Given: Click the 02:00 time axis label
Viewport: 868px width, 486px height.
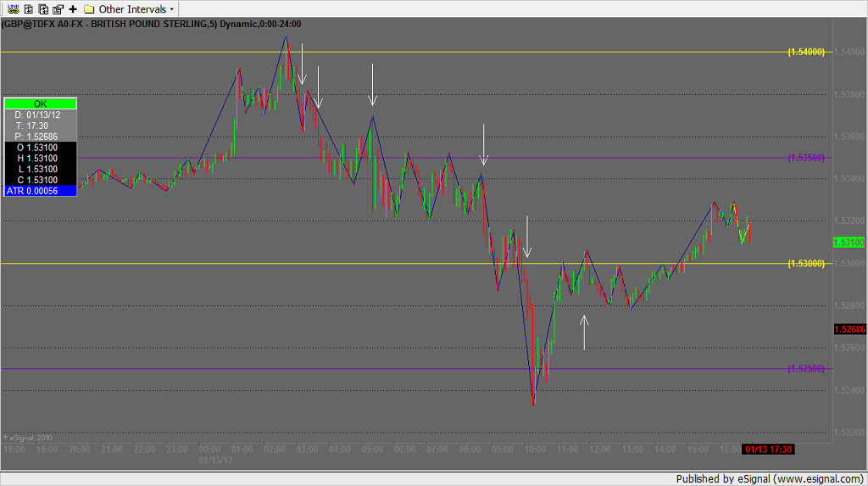Looking at the screenshot, I should pyautogui.click(x=275, y=450).
